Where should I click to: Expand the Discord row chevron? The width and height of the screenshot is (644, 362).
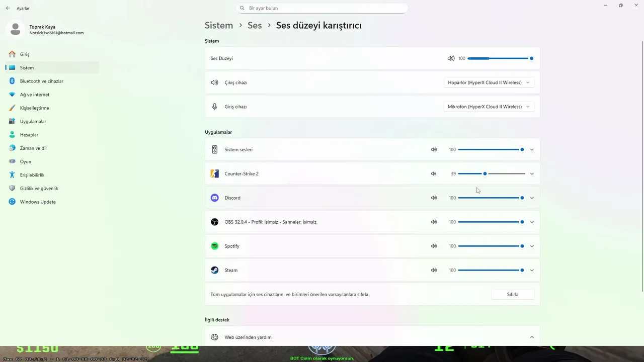point(532,198)
